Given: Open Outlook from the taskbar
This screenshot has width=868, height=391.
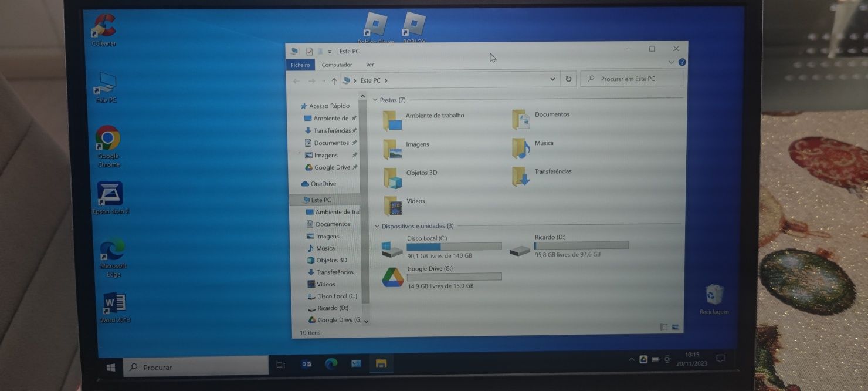Looking at the screenshot, I should point(306,364).
